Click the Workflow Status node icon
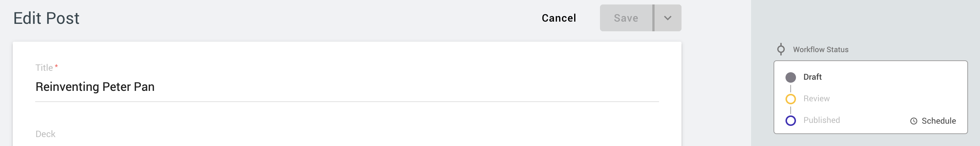The width and height of the screenshot is (980, 146). point(781,49)
